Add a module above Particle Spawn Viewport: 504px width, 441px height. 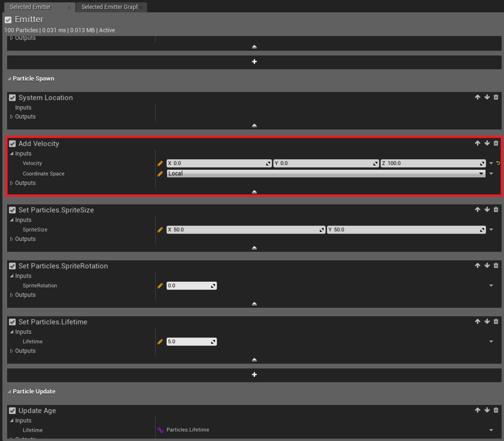tap(254, 61)
